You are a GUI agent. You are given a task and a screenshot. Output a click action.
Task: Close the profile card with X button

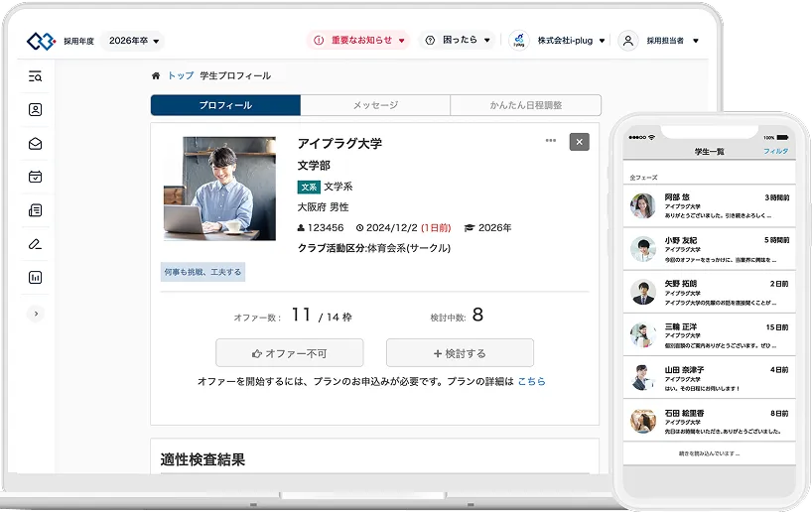click(x=579, y=142)
